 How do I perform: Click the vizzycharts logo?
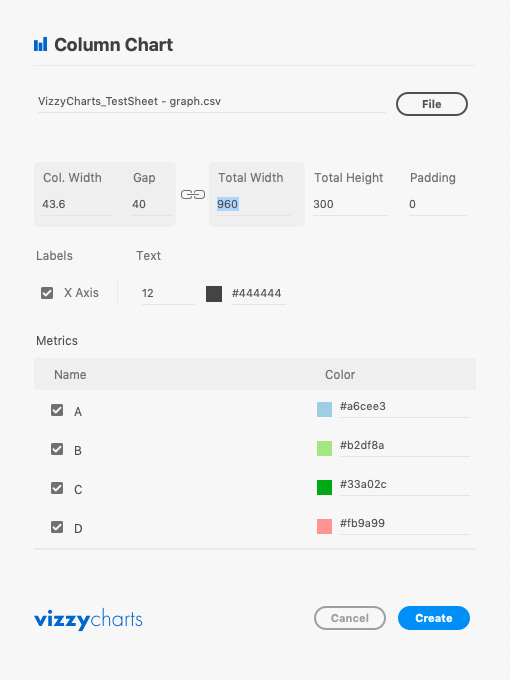[x=88, y=619]
